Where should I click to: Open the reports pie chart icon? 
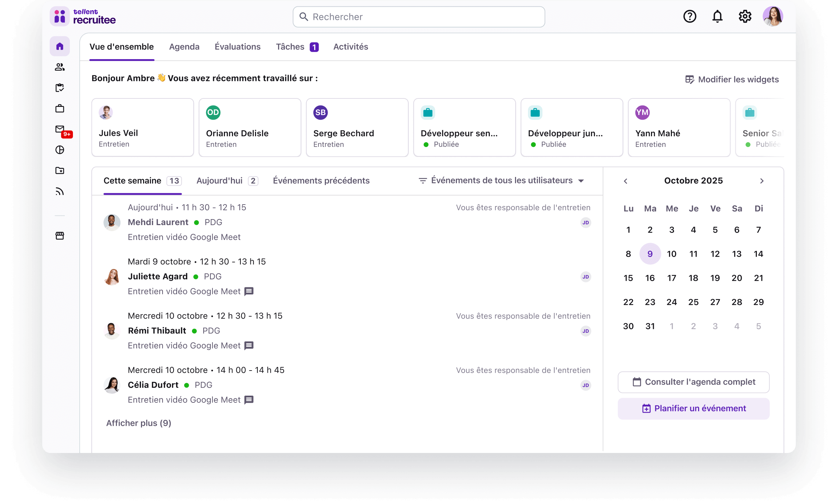click(60, 150)
